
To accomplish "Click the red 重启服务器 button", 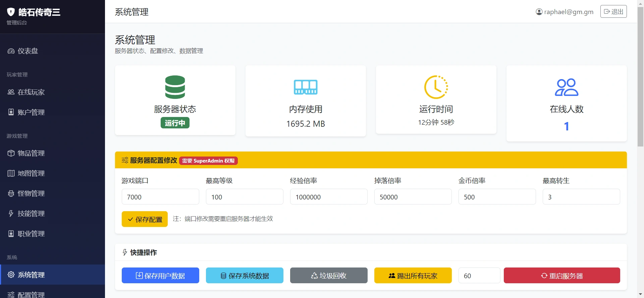I will [x=561, y=276].
